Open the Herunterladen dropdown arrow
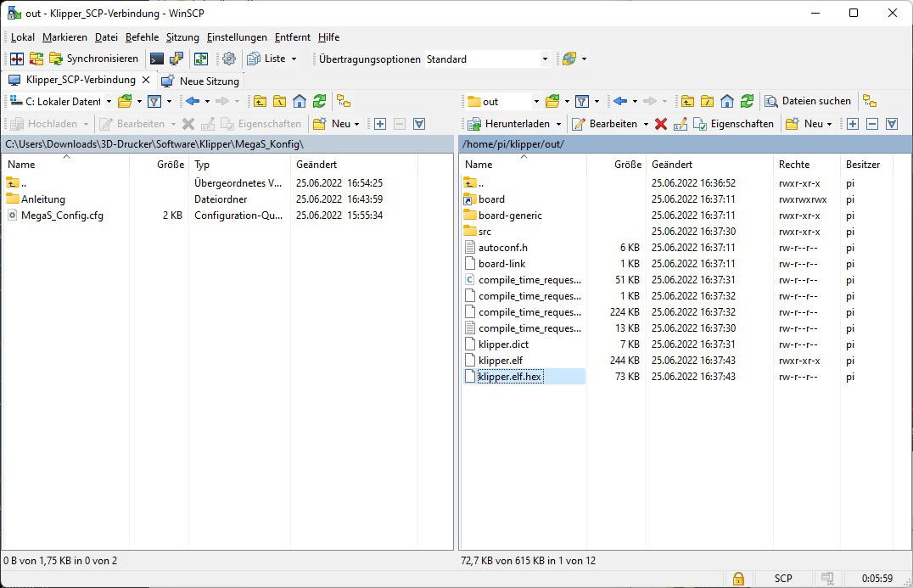Viewport: 913px width, 588px height. tap(558, 124)
